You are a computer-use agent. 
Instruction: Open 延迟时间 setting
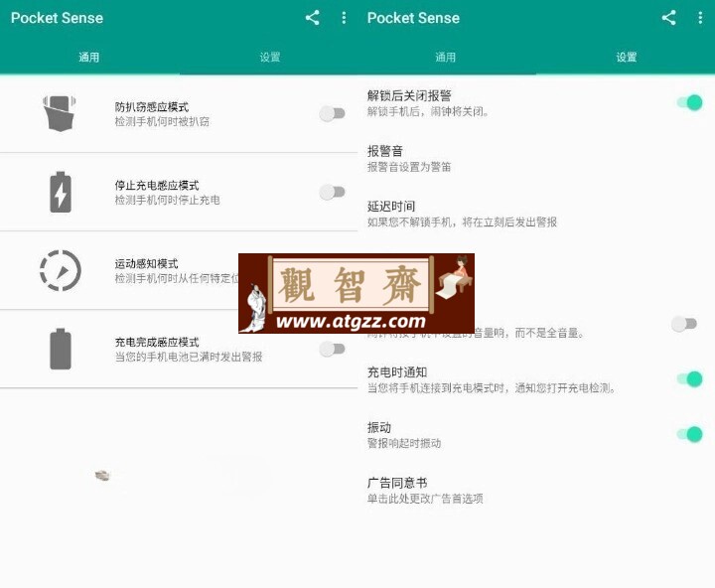coord(536,214)
